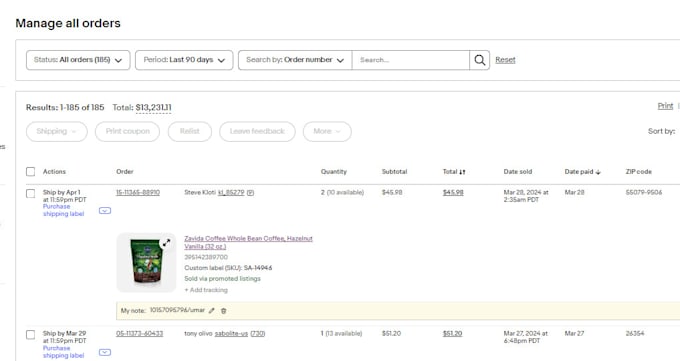Select all orders checkbox in header
Viewport: 680px width, 361px height.
point(30,172)
